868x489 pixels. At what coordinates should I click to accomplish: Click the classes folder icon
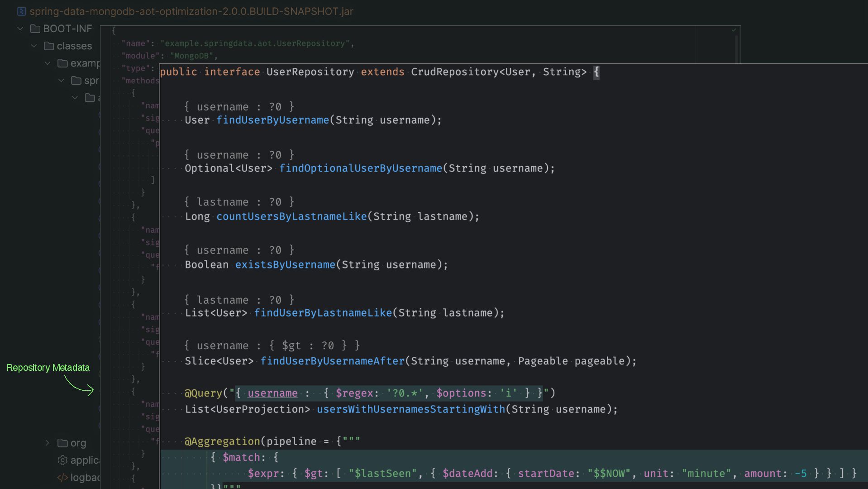[49, 46]
